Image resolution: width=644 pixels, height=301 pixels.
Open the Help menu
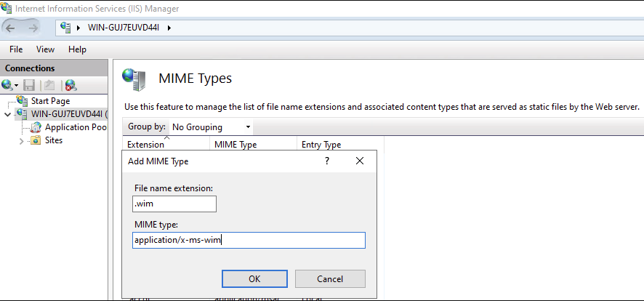[77, 49]
